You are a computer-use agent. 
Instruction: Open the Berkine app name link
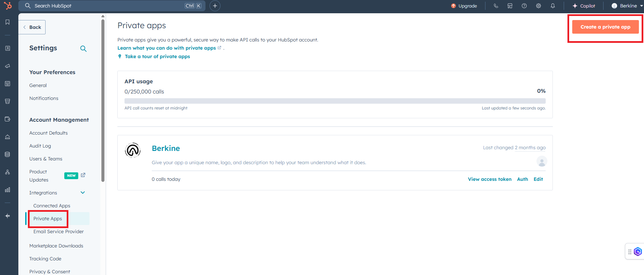(x=166, y=148)
